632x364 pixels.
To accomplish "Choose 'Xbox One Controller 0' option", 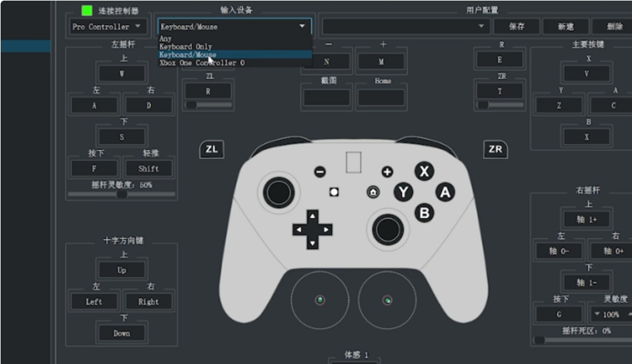I will (x=202, y=62).
